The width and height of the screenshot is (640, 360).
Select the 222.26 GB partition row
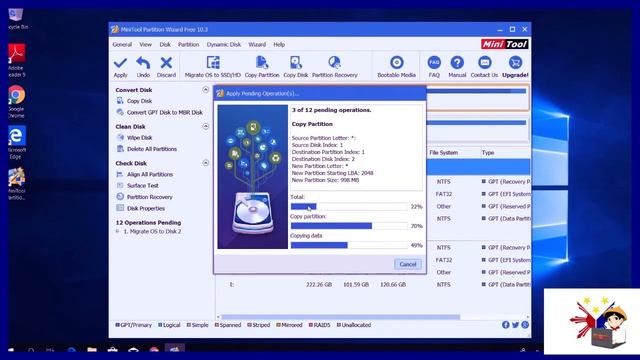pyautogui.click(x=373, y=284)
